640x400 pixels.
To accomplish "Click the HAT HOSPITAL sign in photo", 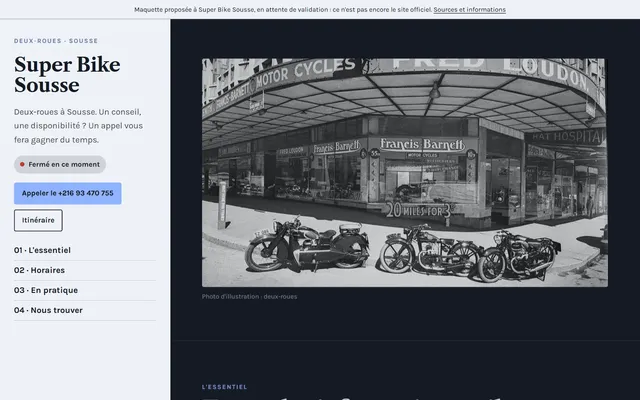I will coord(568,137).
